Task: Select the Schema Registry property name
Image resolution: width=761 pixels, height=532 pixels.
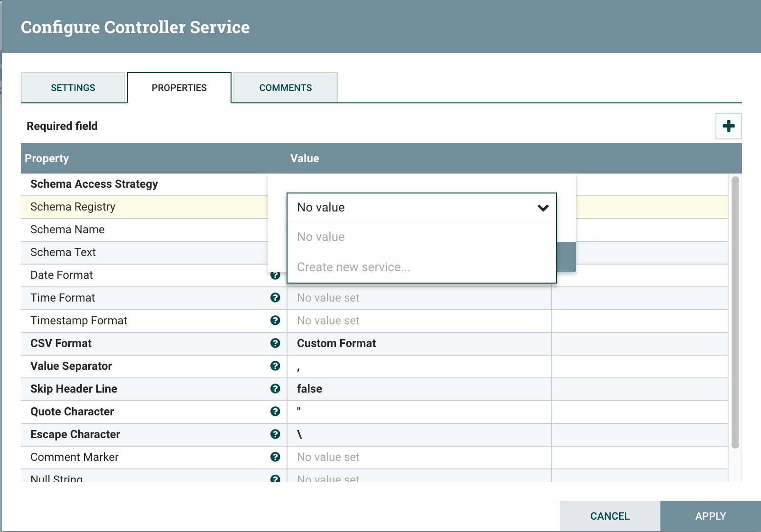Action: 73,207
